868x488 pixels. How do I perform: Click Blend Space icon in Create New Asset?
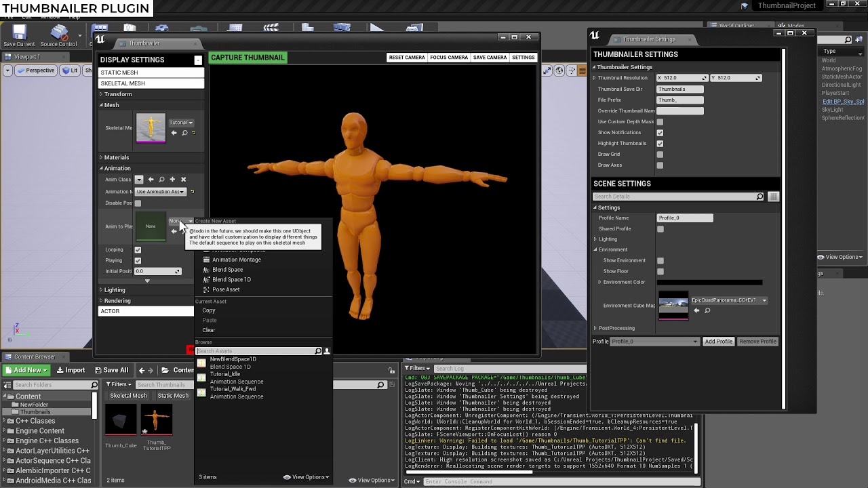[206, 270]
